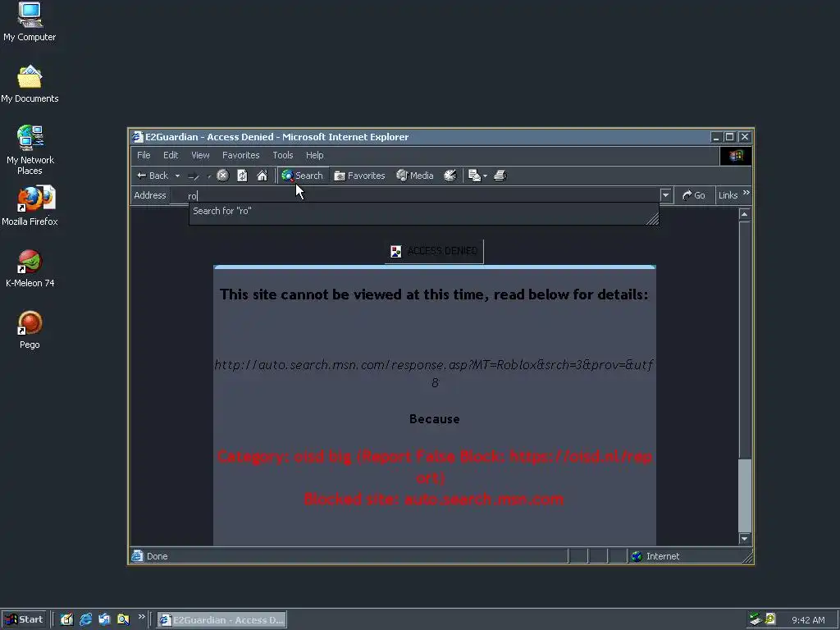Launch Internet Explorer from quick launch
Screen dimensions: 840x630
pos(85,620)
